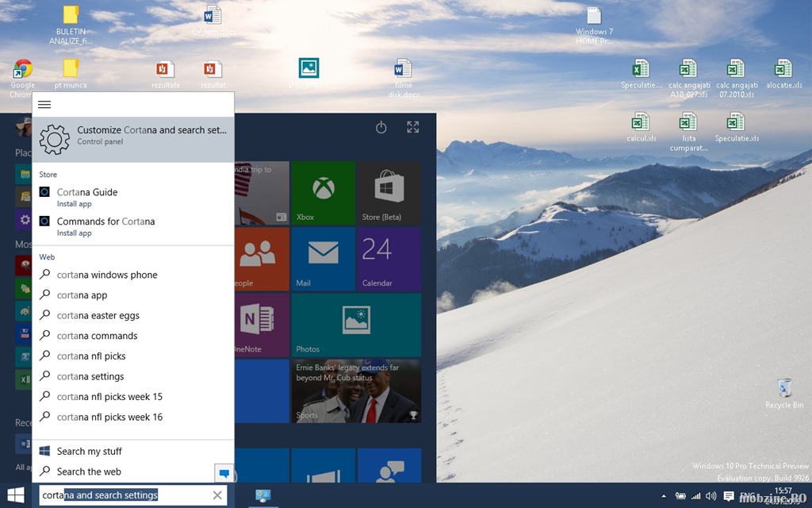This screenshot has height=508, width=812.
Task: Choose 'cortana easter eggs' web suggestion
Action: pyautogui.click(x=98, y=315)
